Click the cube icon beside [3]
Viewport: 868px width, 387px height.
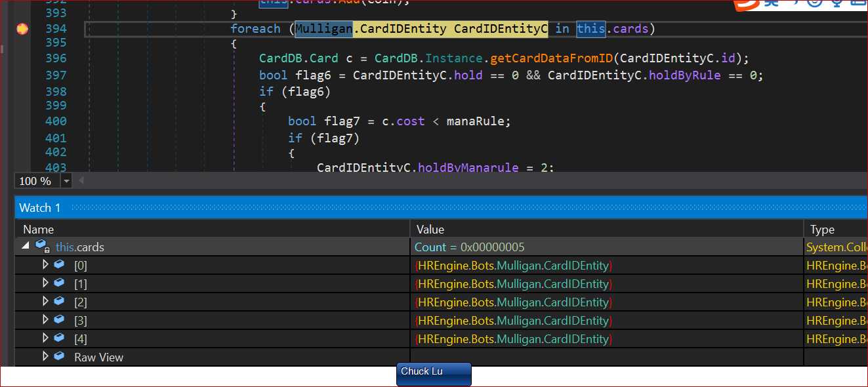tap(59, 319)
